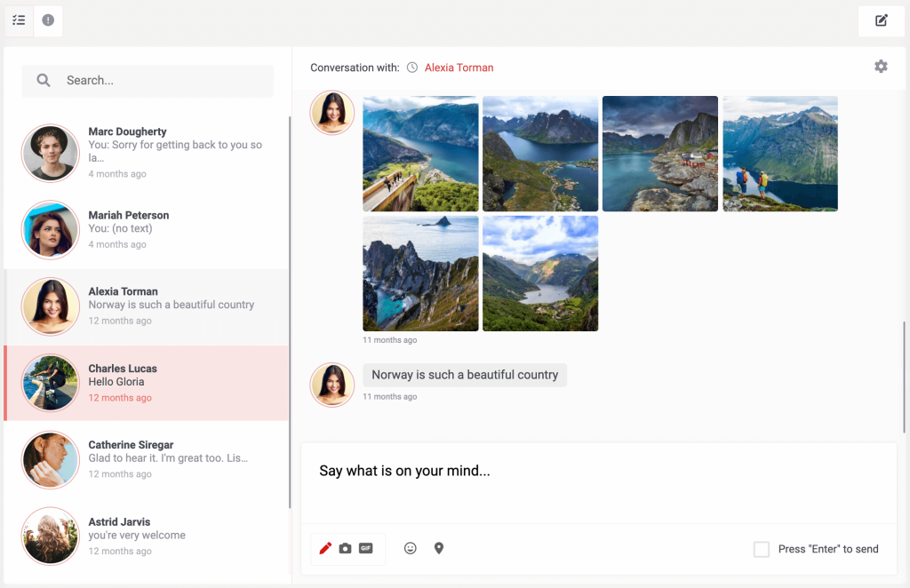Viewport: 910px width, 588px height.
Task: Click the magnifier search icon
Action: coord(44,81)
